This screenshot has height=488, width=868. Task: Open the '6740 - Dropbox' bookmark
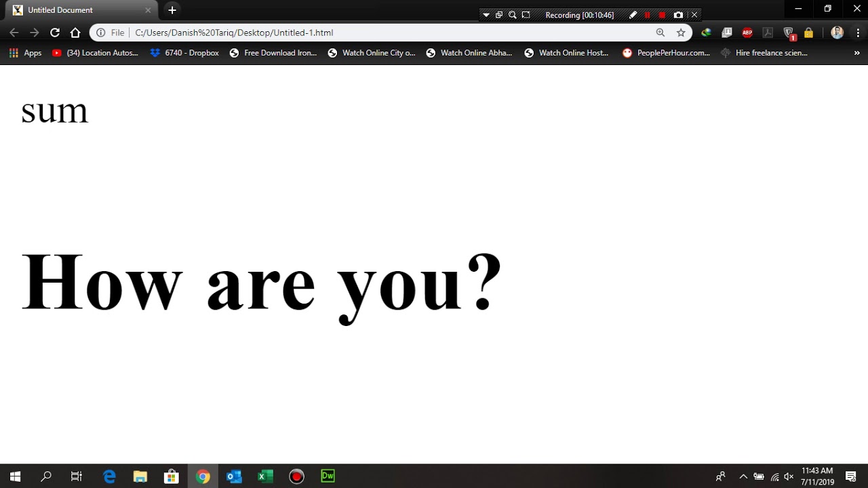(x=184, y=52)
